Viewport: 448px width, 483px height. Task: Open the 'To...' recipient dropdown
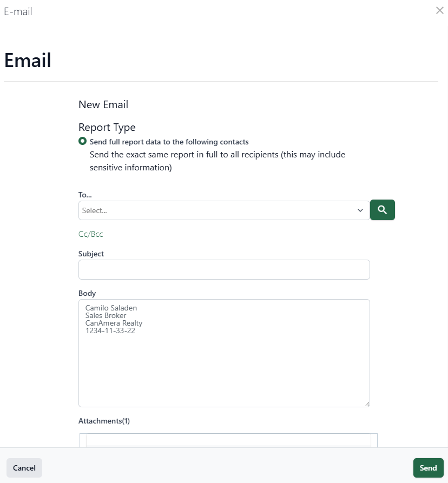click(x=216, y=210)
